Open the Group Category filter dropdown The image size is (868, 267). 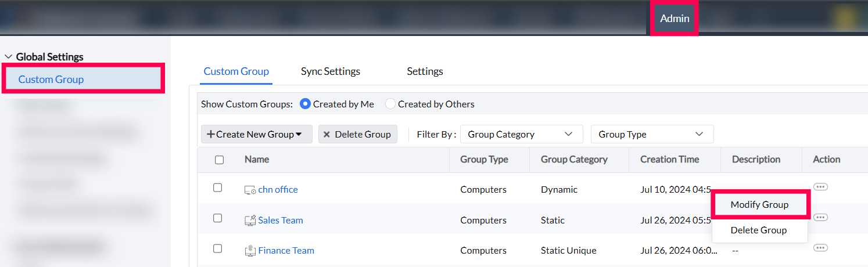521,134
